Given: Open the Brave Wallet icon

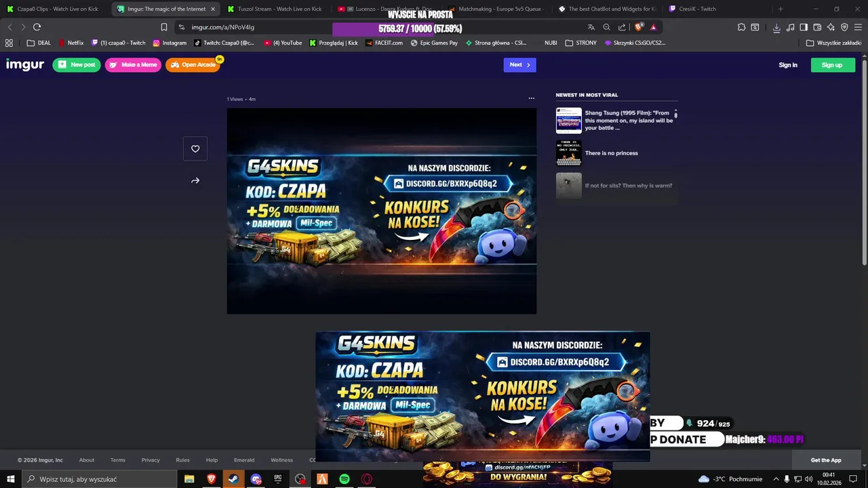Looking at the screenshot, I should pos(817,27).
